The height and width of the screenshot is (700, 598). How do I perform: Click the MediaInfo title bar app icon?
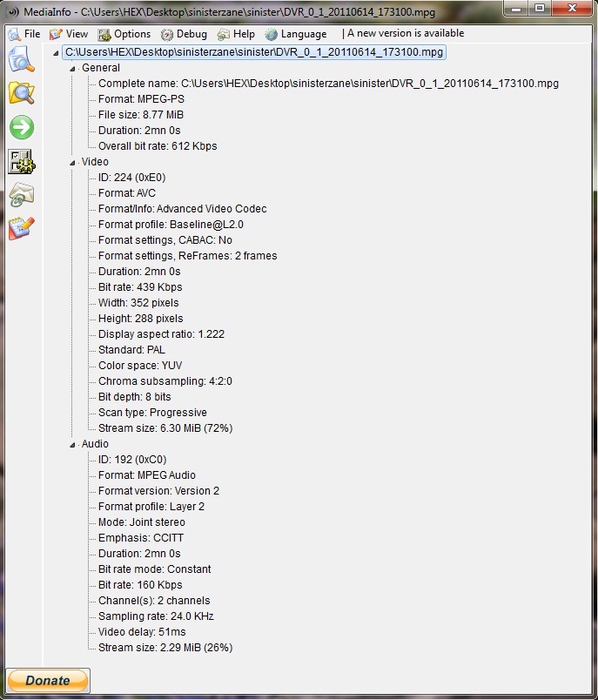pos(13,11)
